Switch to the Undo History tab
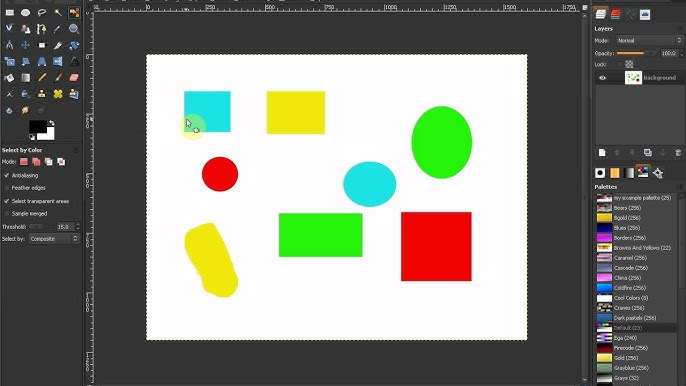 click(x=645, y=14)
